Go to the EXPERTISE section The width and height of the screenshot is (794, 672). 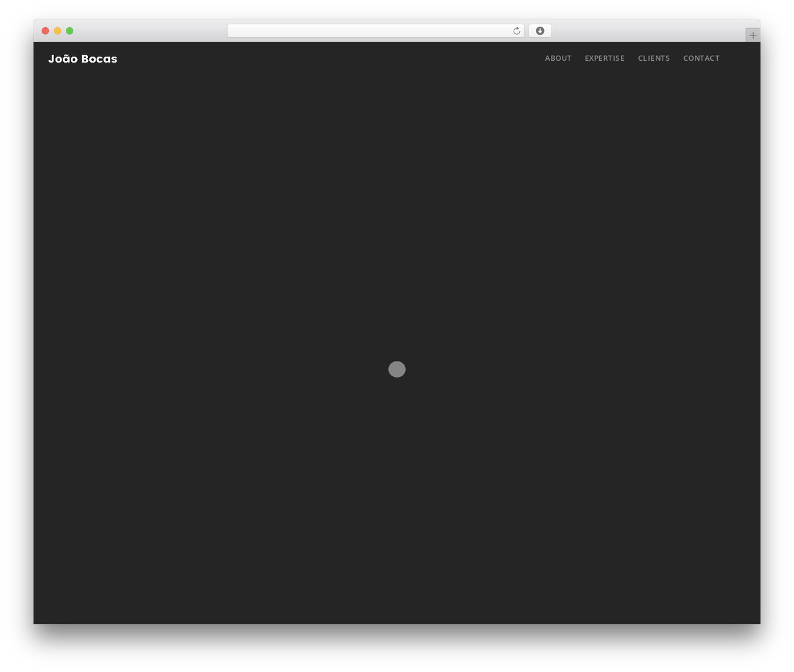click(x=605, y=58)
